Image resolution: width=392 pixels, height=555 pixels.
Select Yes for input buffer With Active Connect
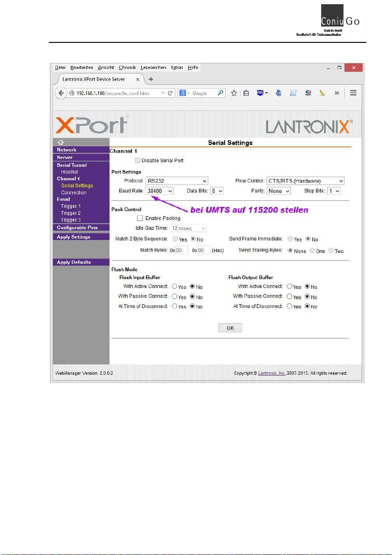pos(175,286)
